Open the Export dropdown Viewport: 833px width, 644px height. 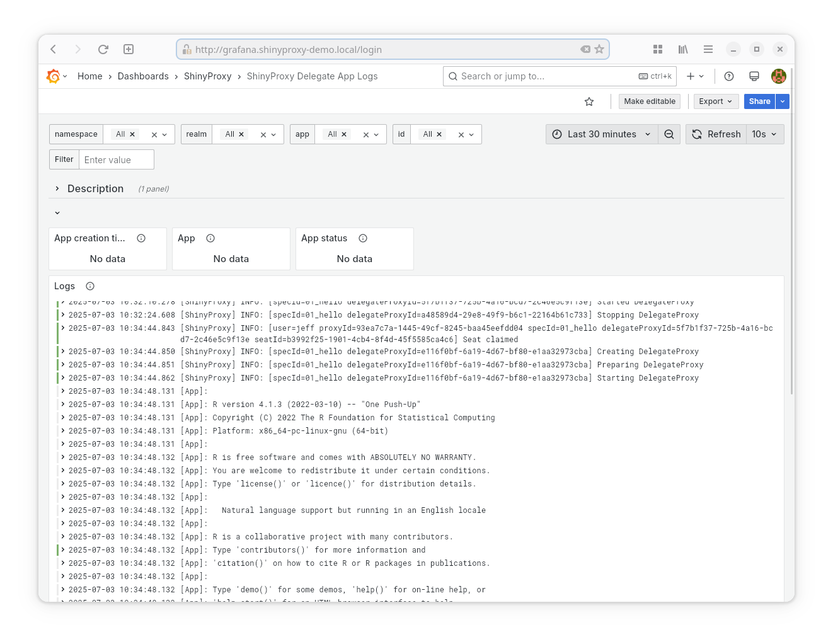(716, 101)
